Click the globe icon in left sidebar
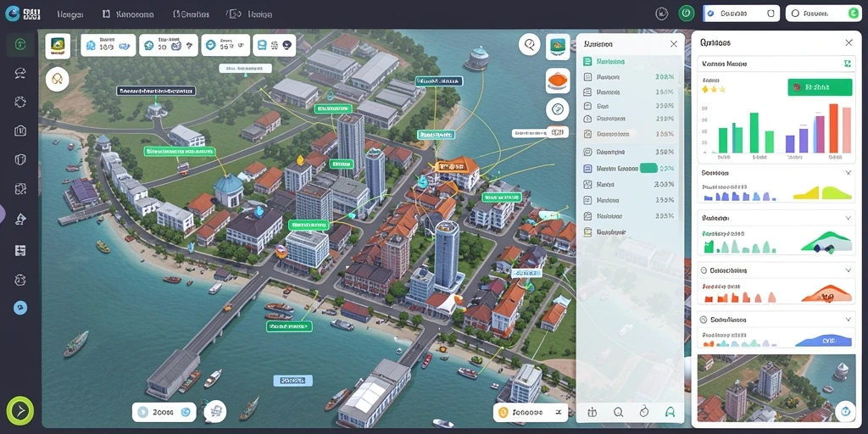The image size is (868, 434). 20,279
